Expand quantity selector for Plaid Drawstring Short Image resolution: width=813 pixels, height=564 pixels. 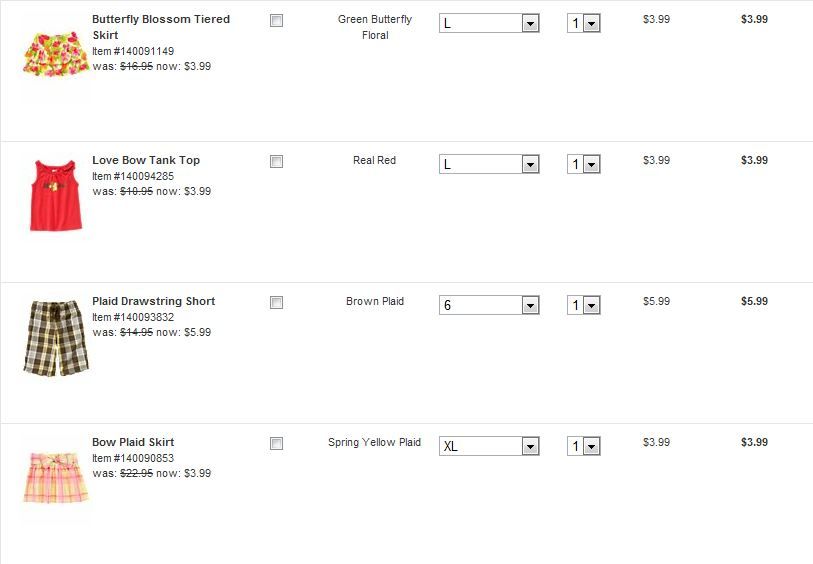pyautogui.click(x=583, y=305)
